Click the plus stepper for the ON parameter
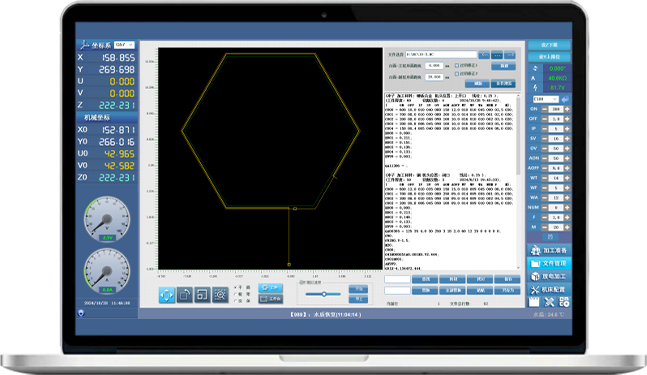The image size is (647, 375). [567, 109]
